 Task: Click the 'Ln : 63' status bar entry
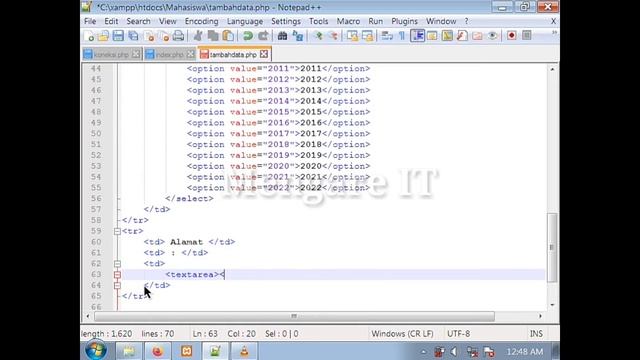click(x=205, y=334)
